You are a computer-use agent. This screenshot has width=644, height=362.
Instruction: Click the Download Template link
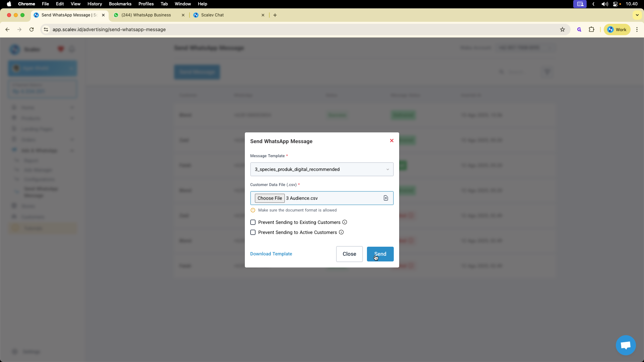271,254
